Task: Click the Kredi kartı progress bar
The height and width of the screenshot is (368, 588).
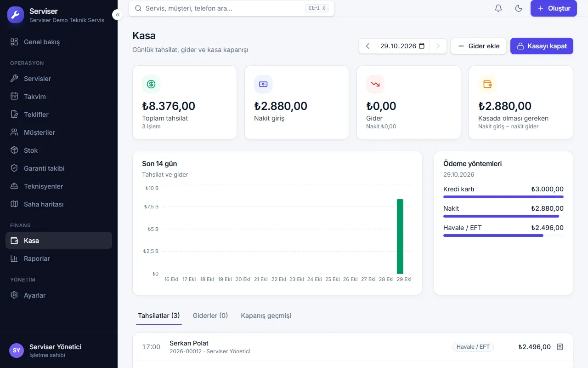Action: pos(503,197)
